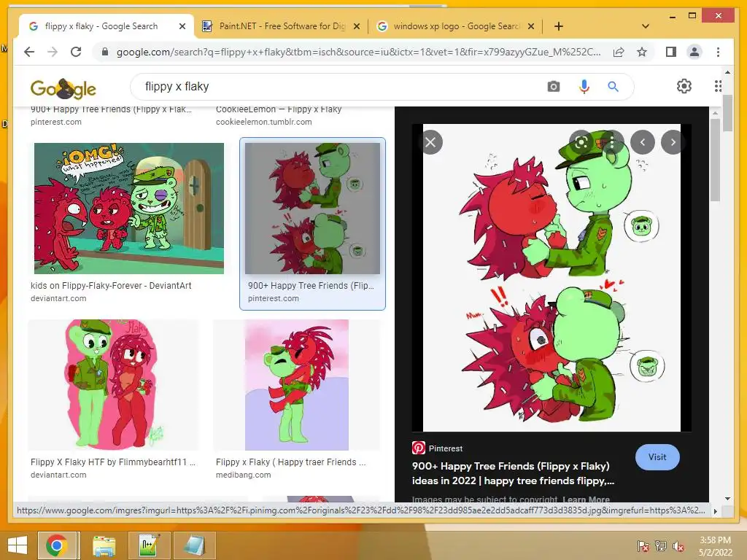Click the browser forward arrow
This screenshot has width=747, height=560.
click(x=53, y=52)
